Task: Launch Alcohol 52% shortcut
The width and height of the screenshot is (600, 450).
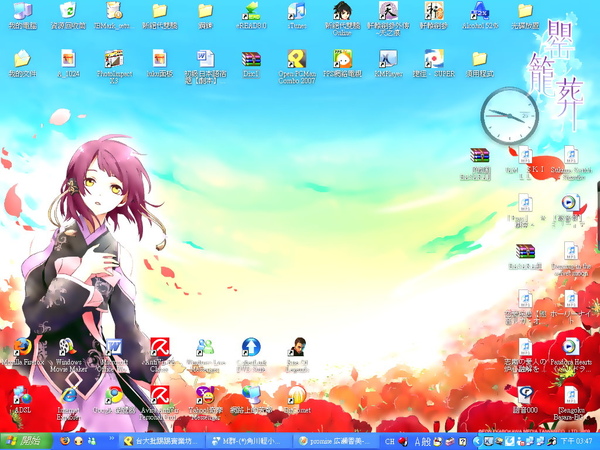Action: point(480,15)
